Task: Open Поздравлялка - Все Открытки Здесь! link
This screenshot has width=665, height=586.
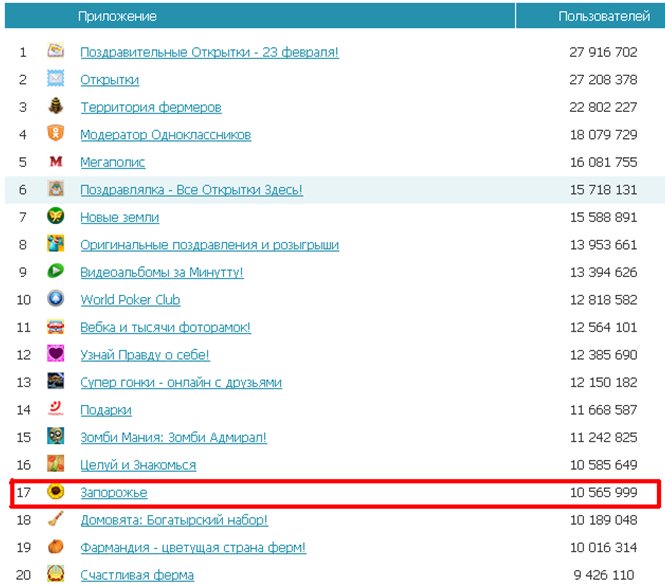Action: tap(191, 190)
